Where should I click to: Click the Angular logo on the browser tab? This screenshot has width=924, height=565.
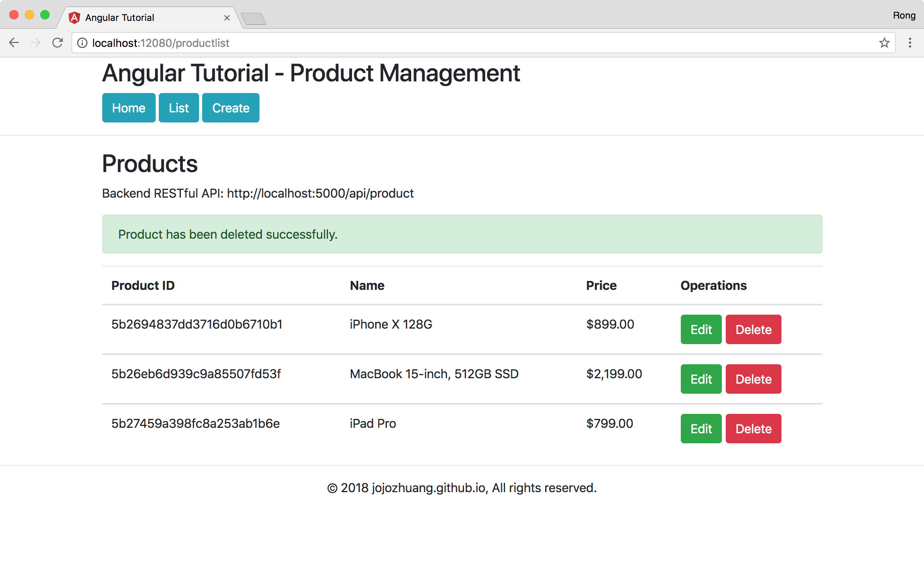pos(74,17)
